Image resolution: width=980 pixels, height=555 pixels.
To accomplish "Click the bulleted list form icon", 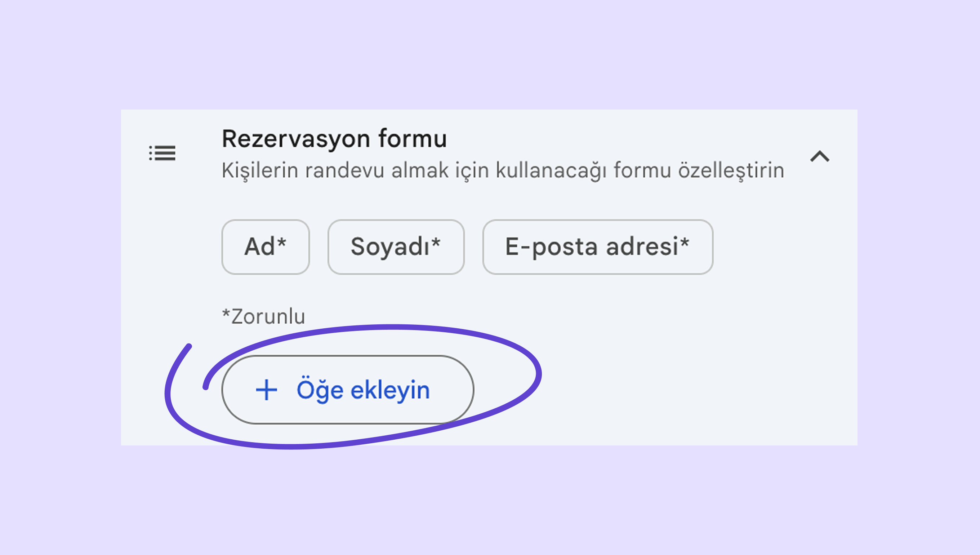I will pyautogui.click(x=162, y=153).
